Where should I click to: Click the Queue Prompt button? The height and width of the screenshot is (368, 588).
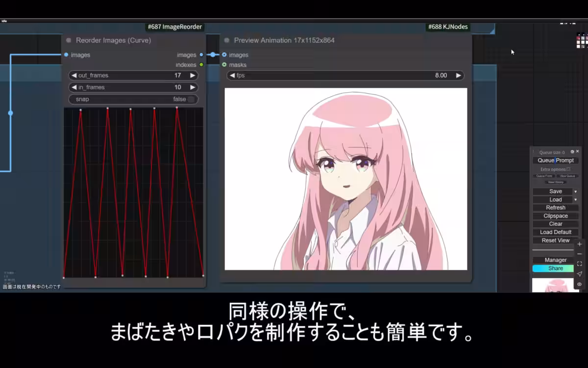click(555, 160)
